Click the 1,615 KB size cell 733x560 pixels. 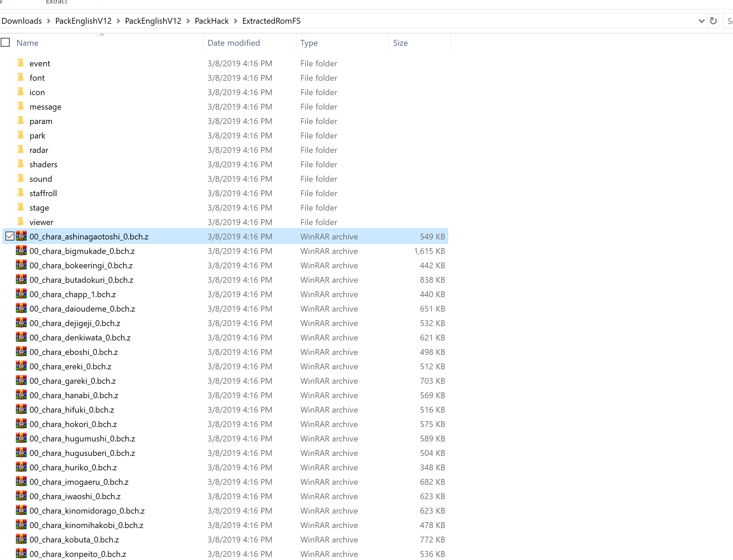(430, 251)
